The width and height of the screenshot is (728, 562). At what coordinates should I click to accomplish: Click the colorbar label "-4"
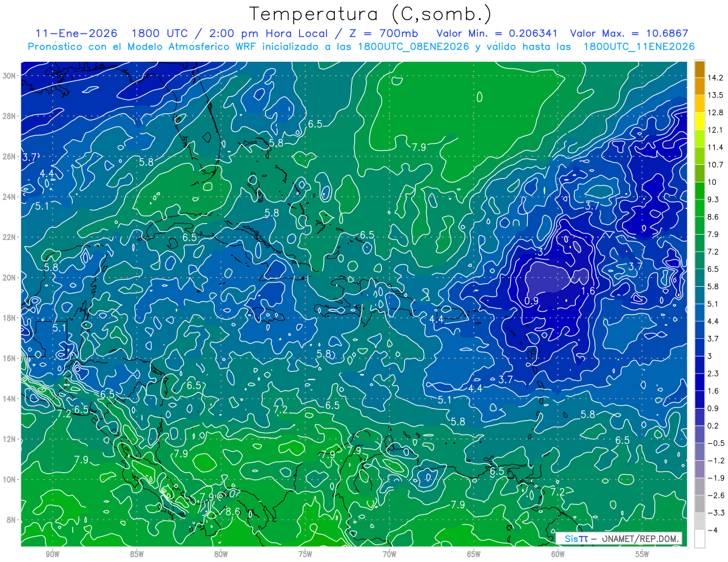pyautogui.click(x=713, y=530)
